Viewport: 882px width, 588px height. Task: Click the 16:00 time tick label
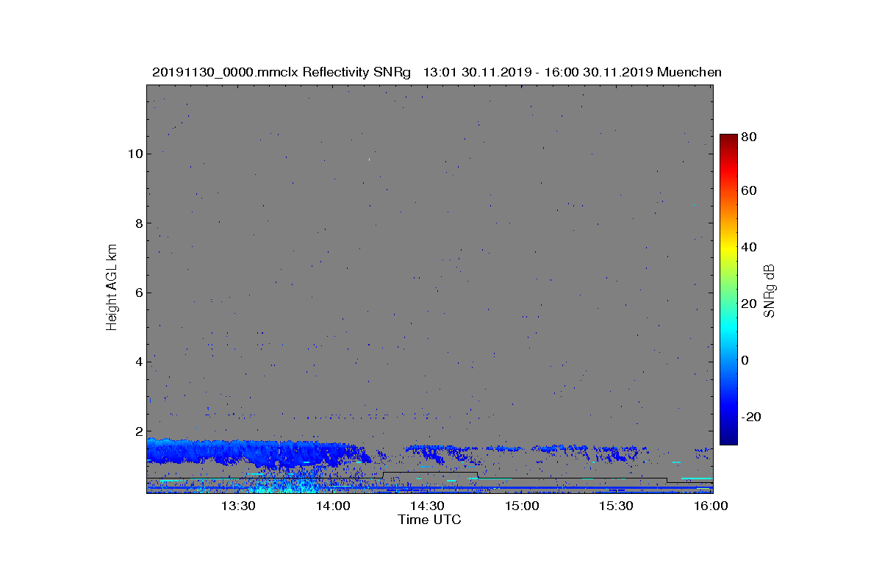click(711, 506)
